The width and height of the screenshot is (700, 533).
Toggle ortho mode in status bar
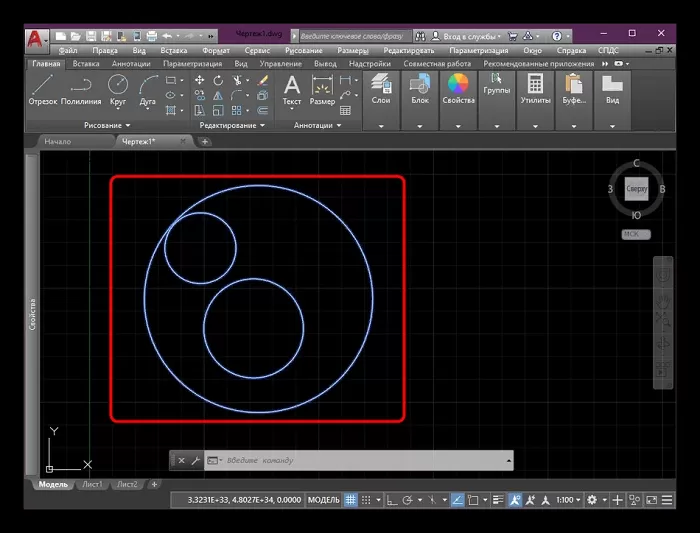click(392, 500)
